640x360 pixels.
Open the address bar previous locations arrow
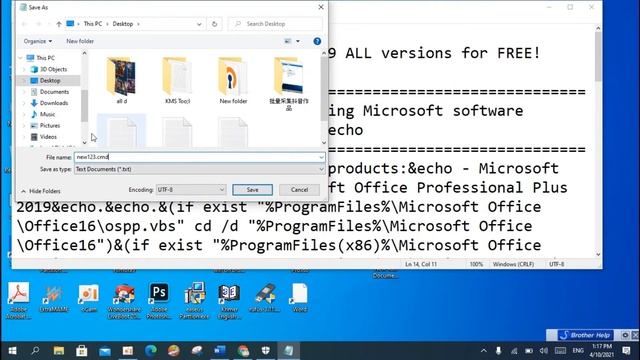pos(199,24)
